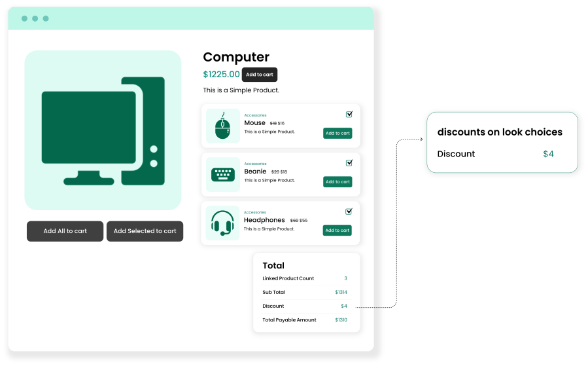Click the Discount row in Total box

[305, 306]
